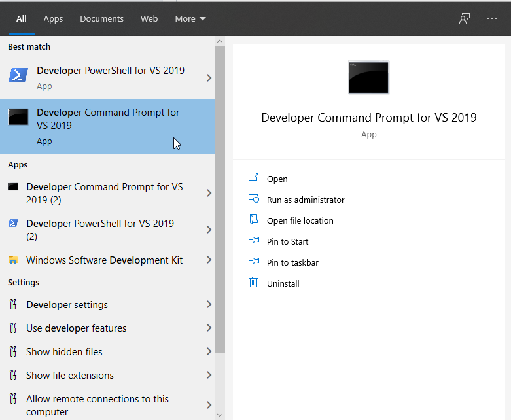Click the Windows Software Development Kit folder icon
This screenshot has height=420, width=511.
12,260
